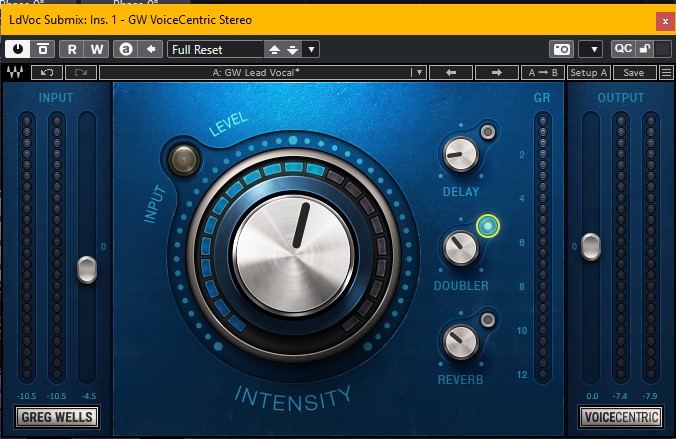Enable Write automation (W) button
This screenshot has height=439, width=676.
(97, 49)
